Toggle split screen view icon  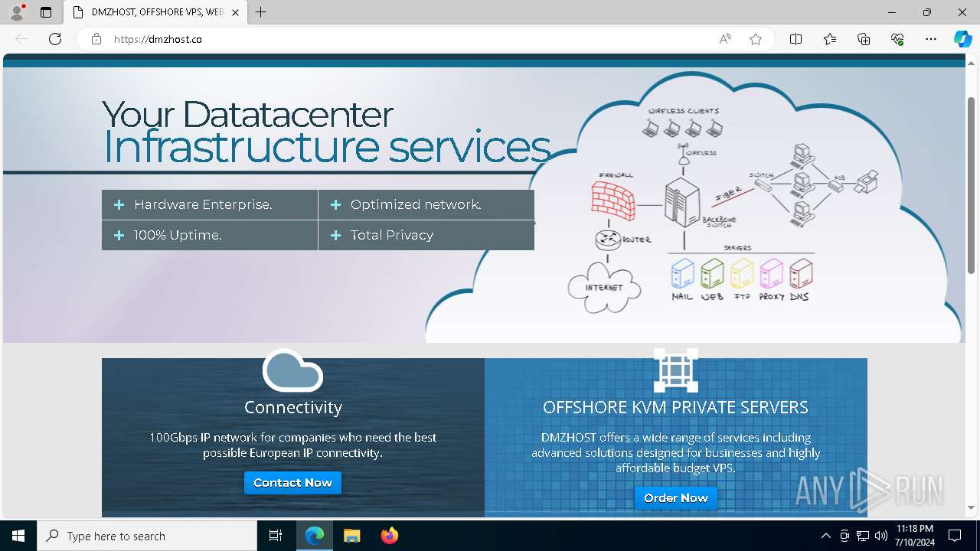coord(796,39)
